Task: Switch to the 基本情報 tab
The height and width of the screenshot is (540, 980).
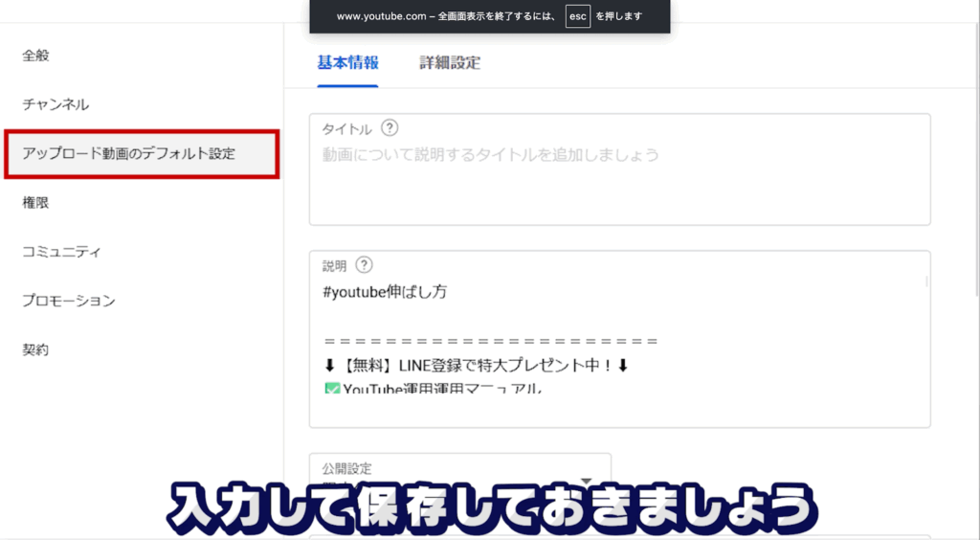Action: [347, 63]
